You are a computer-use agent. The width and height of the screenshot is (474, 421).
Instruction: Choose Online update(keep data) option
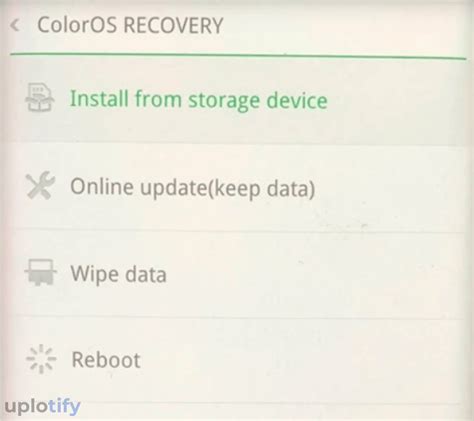point(237,188)
